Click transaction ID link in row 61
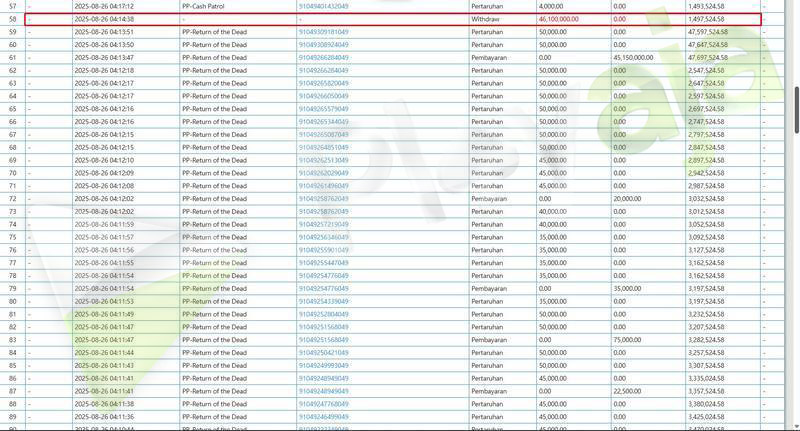This screenshot has height=431, width=800. (323, 58)
